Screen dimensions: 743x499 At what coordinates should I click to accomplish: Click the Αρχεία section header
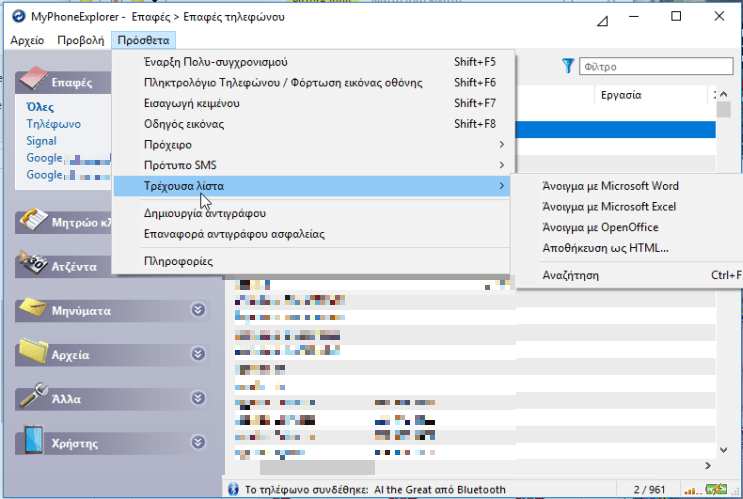pyautogui.click(x=113, y=355)
